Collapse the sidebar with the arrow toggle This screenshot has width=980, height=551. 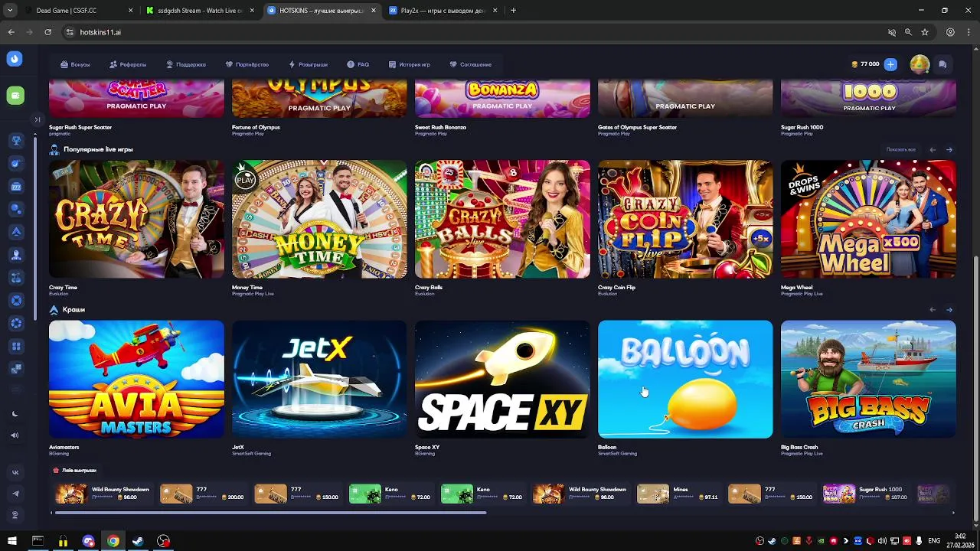click(37, 119)
